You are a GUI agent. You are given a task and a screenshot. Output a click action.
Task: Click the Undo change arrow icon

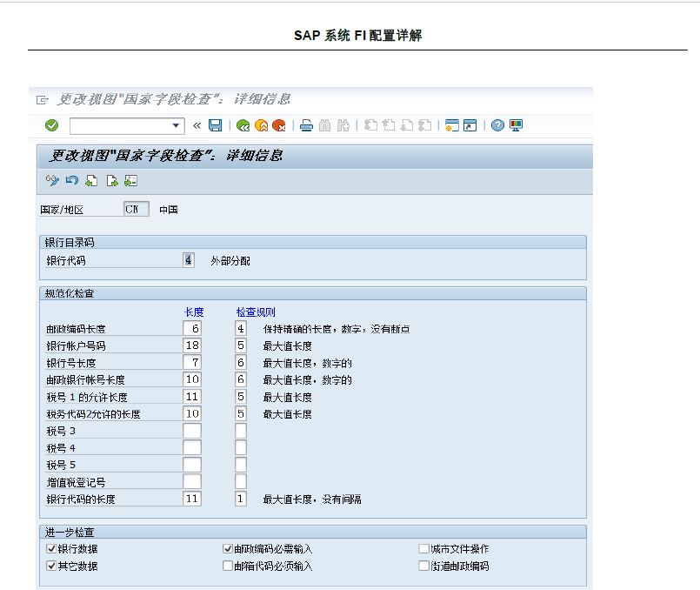(72, 180)
